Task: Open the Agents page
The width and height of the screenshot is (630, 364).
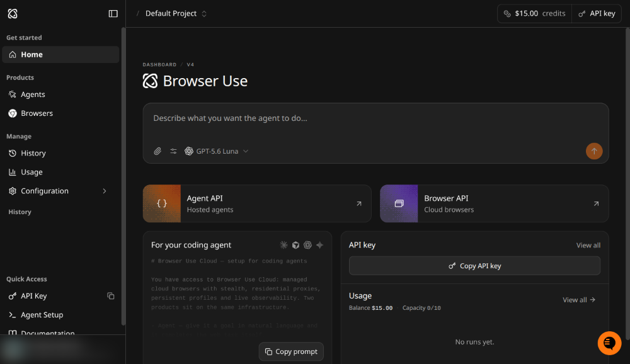Action: coord(60,94)
